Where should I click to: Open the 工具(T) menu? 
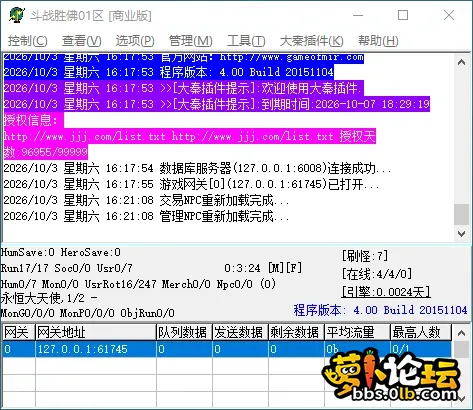click(x=246, y=41)
